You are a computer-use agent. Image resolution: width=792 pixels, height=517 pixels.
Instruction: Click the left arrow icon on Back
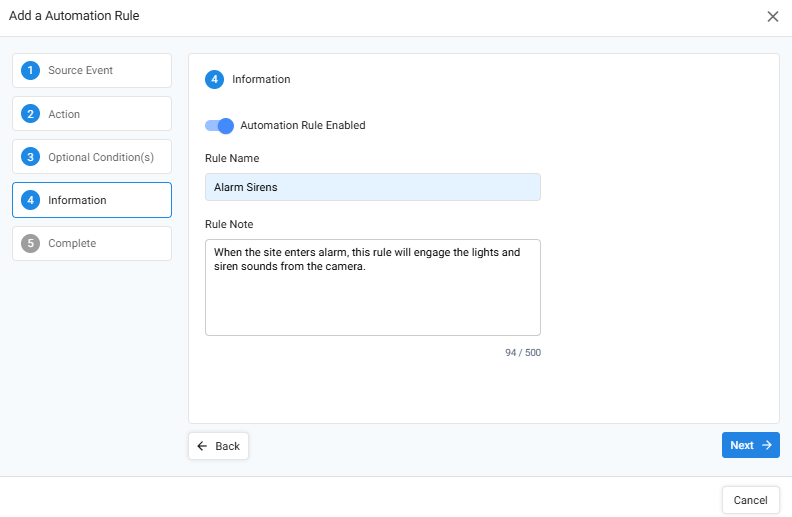202,446
